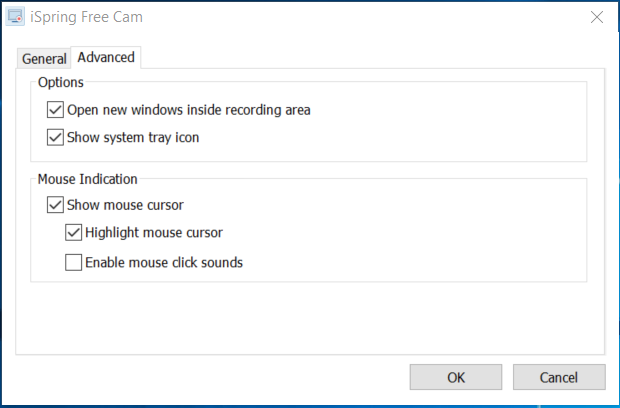The width and height of the screenshot is (620, 408).
Task: Click the iSpring Free Cam title bar icon
Action: 17,17
